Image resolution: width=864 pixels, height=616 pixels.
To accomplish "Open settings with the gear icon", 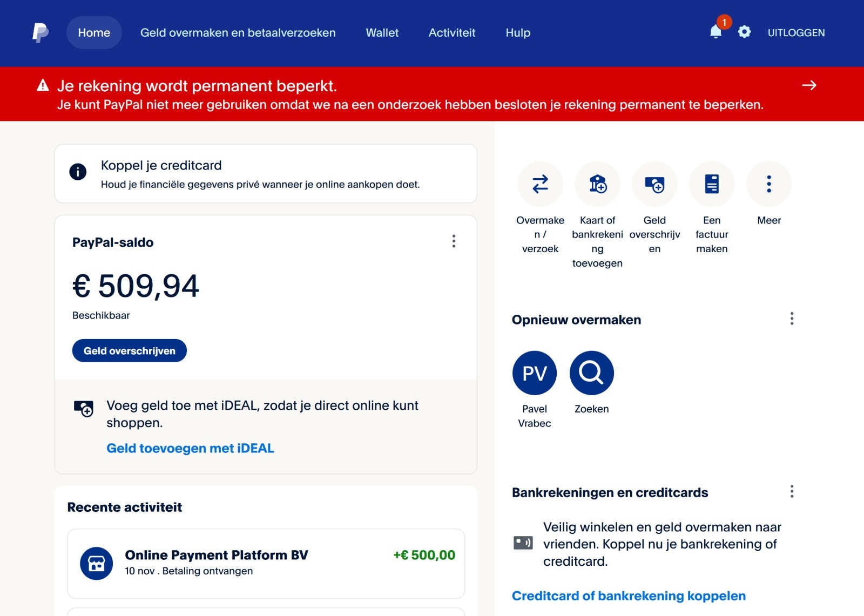I will point(744,32).
